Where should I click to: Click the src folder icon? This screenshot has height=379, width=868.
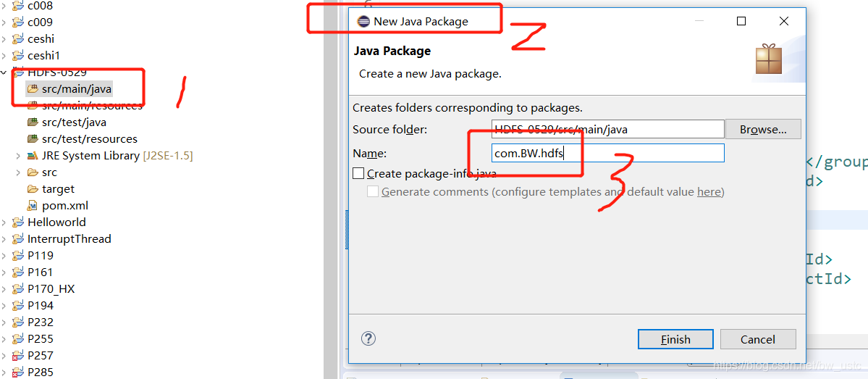(x=33, y=172)
